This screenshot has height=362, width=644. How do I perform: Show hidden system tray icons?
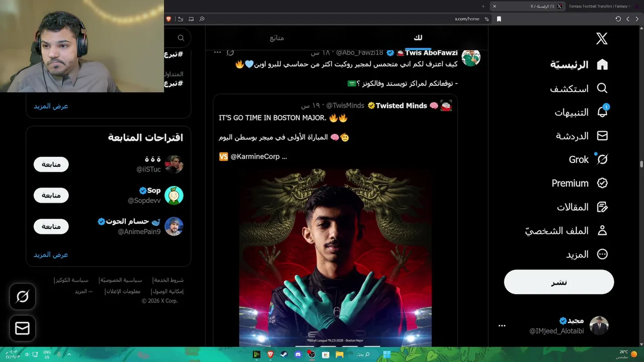pyautogui.click(x=69, y=354)
